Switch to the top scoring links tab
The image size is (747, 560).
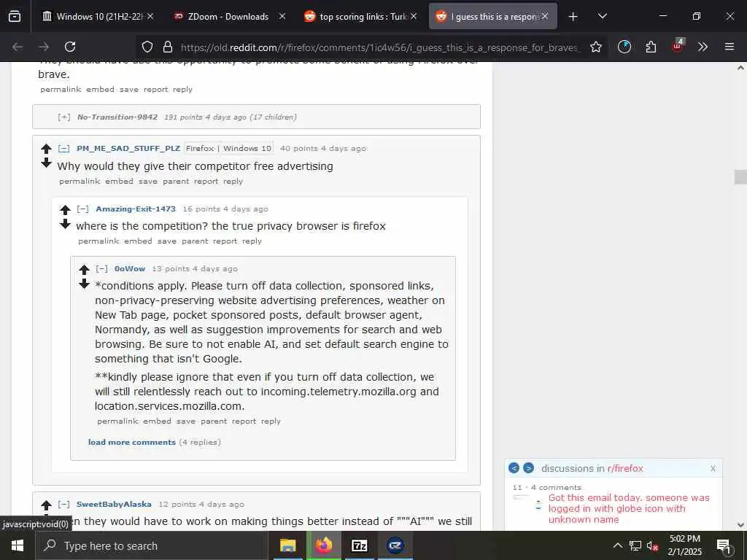360,16
